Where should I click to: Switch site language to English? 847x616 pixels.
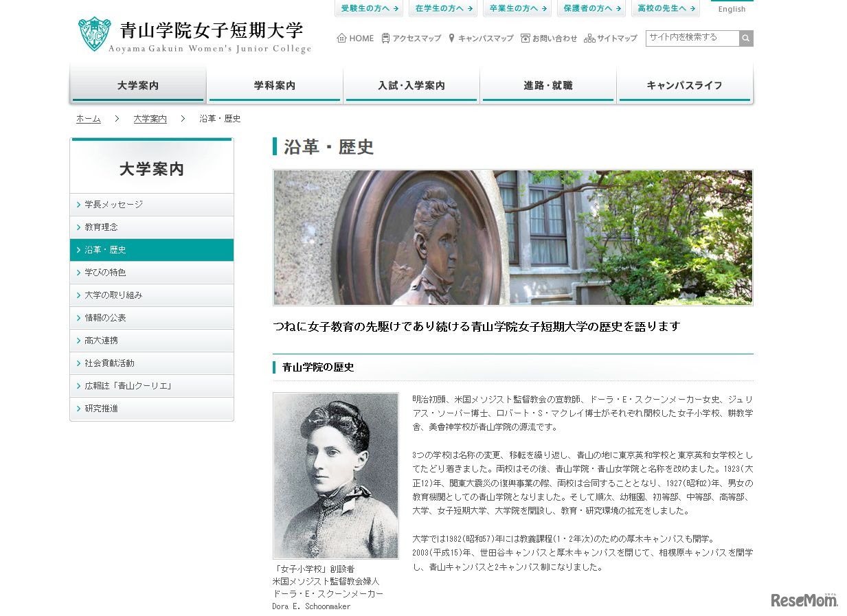(732, 9)
